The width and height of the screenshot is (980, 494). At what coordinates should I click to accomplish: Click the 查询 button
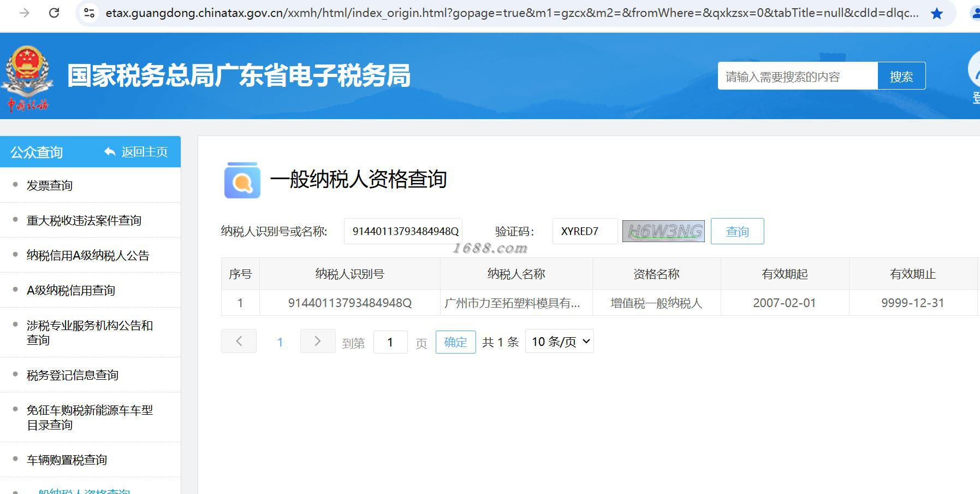click(737, 231)
